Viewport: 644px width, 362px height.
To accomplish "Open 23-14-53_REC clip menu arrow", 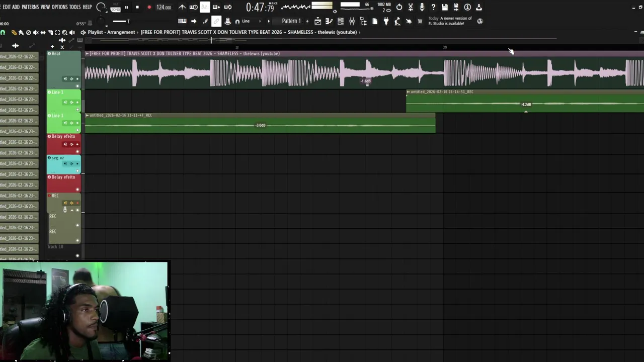I will (408, 92).
